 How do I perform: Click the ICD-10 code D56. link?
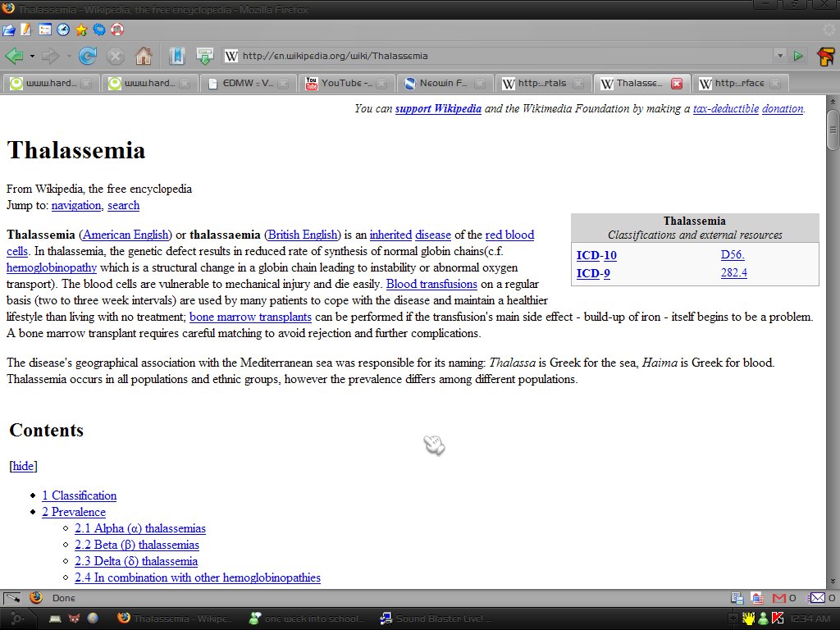732,255
